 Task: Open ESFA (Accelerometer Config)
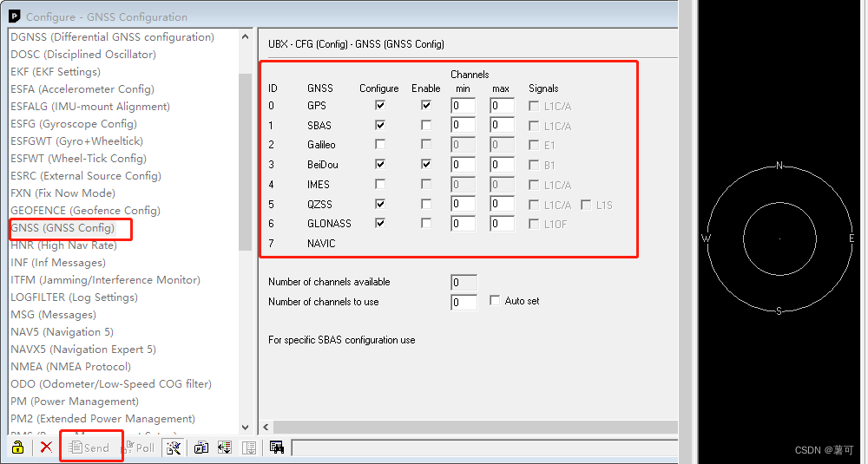(x=82, y=89)
